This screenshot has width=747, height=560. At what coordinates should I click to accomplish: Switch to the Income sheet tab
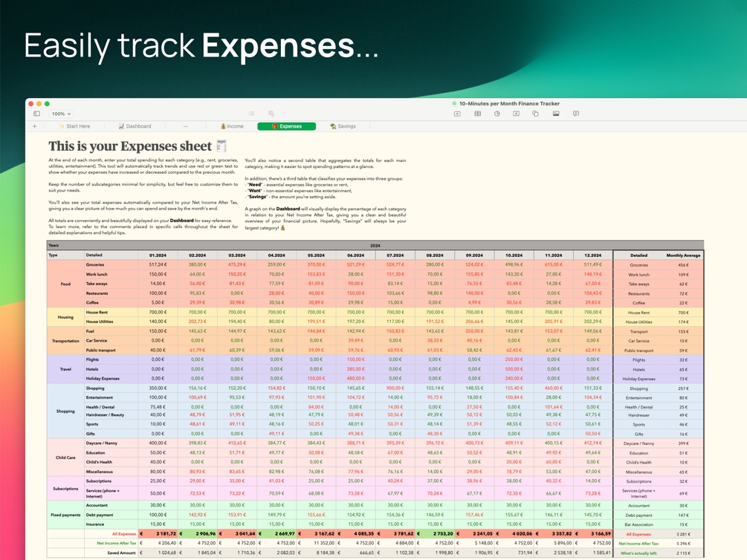click(x=232, y=126)
